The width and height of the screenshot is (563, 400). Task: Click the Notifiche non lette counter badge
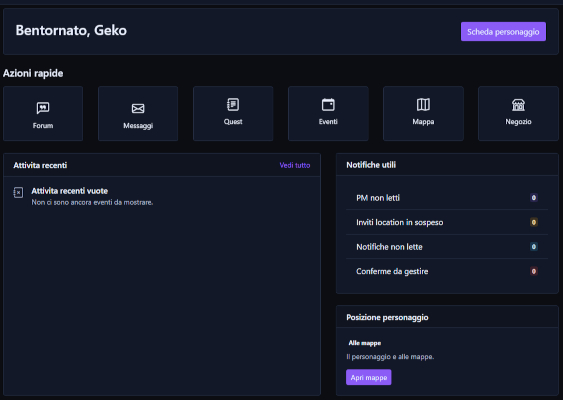pos(534,247)
